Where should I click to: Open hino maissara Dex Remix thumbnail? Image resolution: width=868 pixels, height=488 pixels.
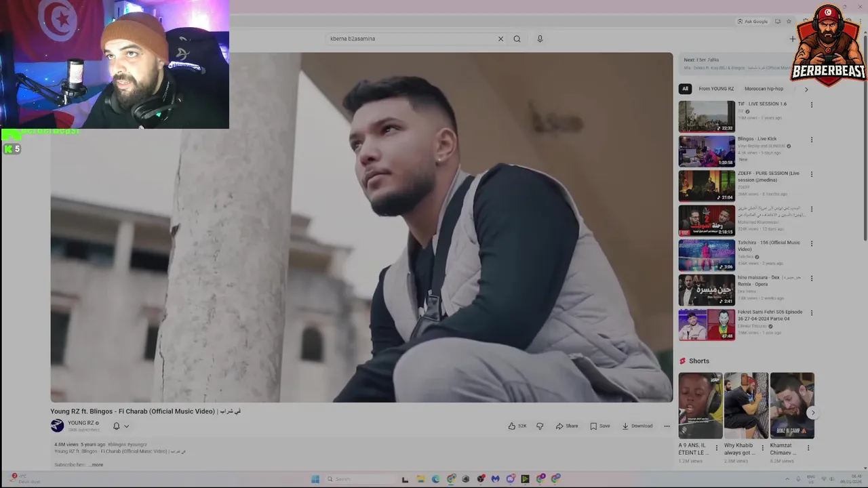click(707, 289)
